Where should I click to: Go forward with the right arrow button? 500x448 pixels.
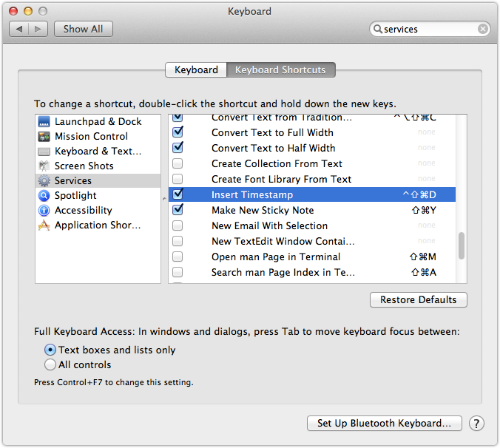tap(38, 29)
